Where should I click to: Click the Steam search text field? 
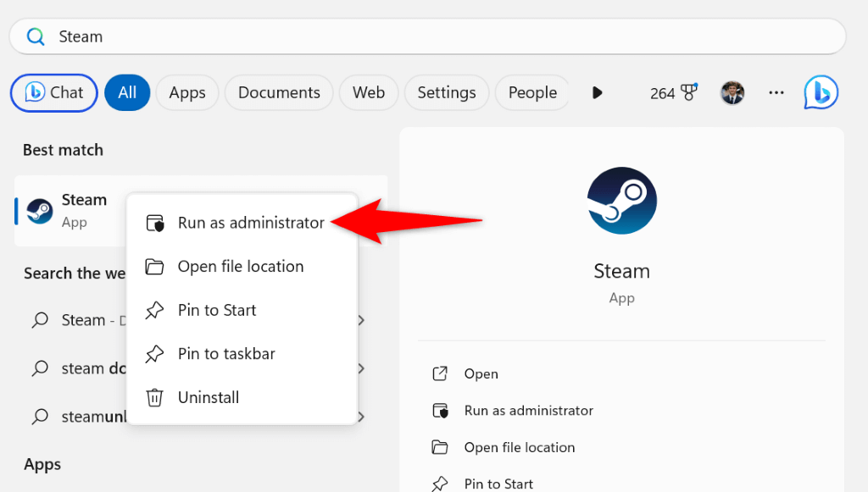[427, 36]
